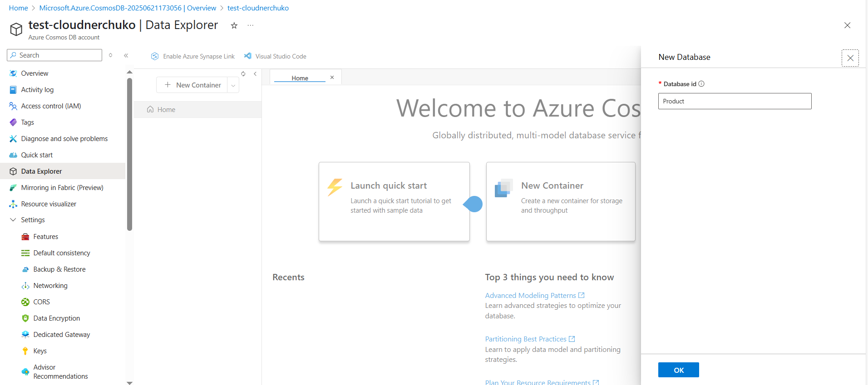Confirm new database with OK button

point(678,370)
